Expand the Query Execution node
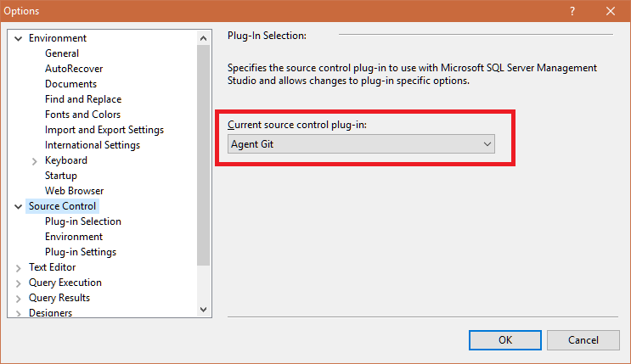The width and height of the screenshot is (631, 364). tap(19, 283)
